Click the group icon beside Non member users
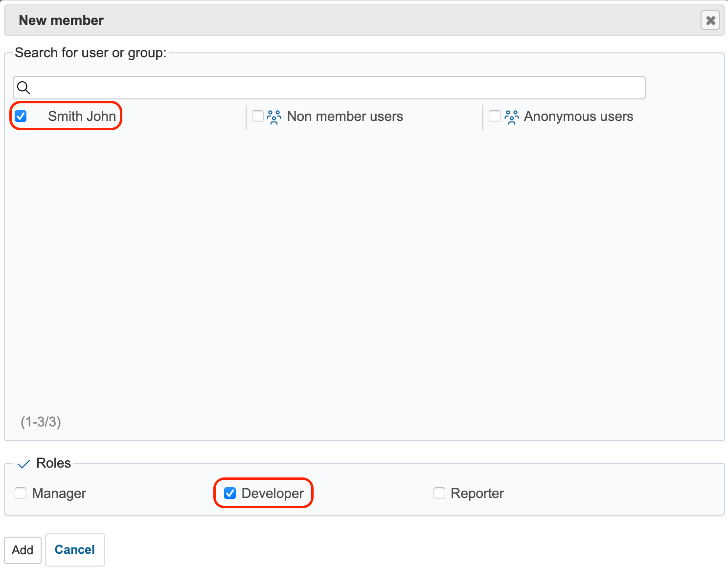 pyautogui.click(x=274, y=117)
